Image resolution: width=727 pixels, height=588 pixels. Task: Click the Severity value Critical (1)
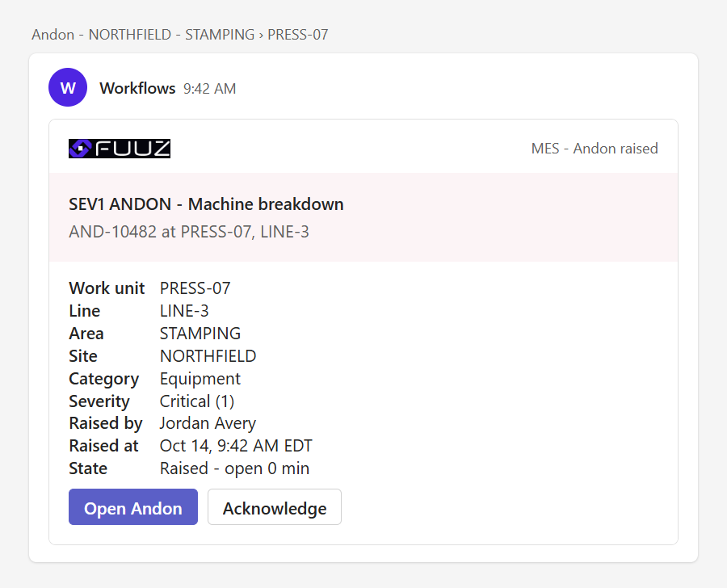tap(197, 401)
